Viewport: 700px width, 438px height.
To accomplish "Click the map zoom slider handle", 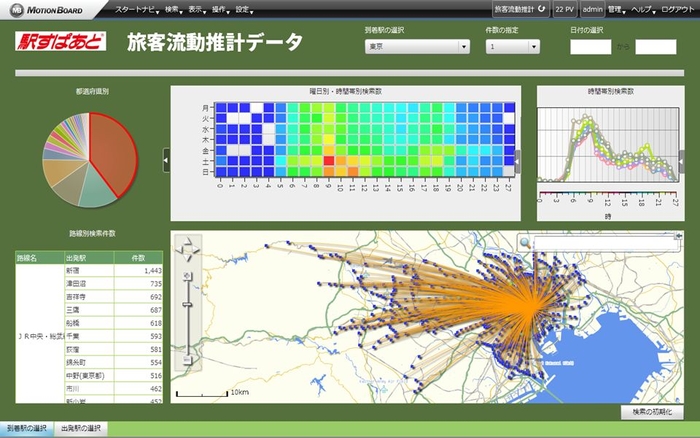I will pos(187,304).
